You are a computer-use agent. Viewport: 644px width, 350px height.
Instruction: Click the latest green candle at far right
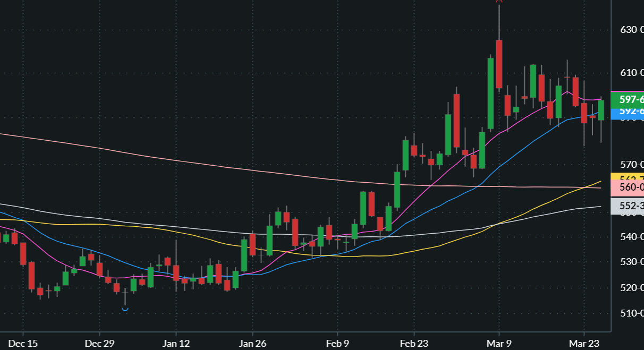click(601, 110)
